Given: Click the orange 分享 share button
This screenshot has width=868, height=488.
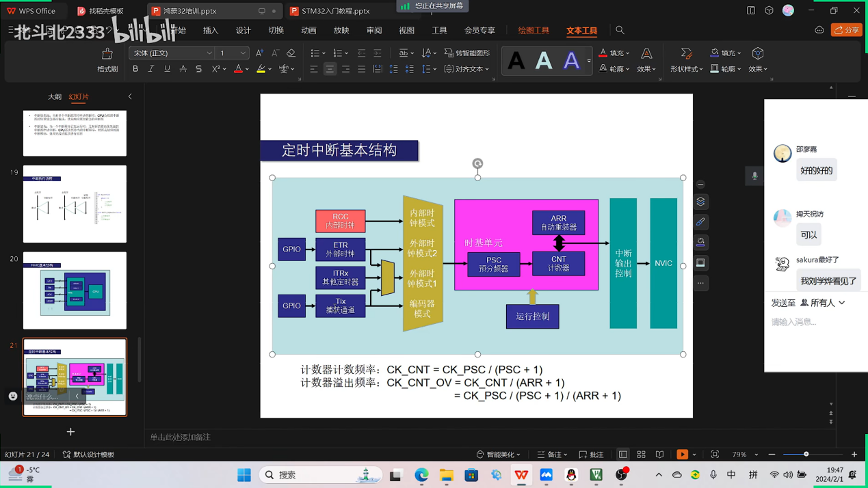Looking at the screenshot, I should tap(846, 30).
